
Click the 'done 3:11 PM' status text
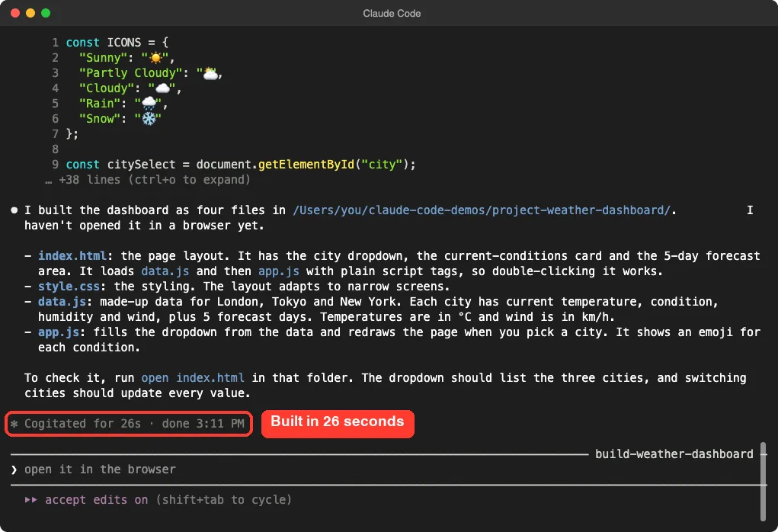[203, 424]
